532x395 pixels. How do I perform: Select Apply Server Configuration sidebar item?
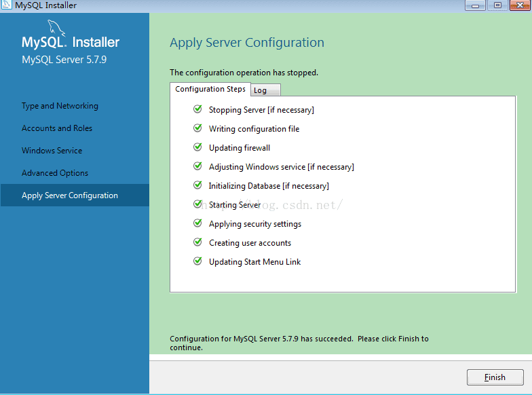(70, 195)
